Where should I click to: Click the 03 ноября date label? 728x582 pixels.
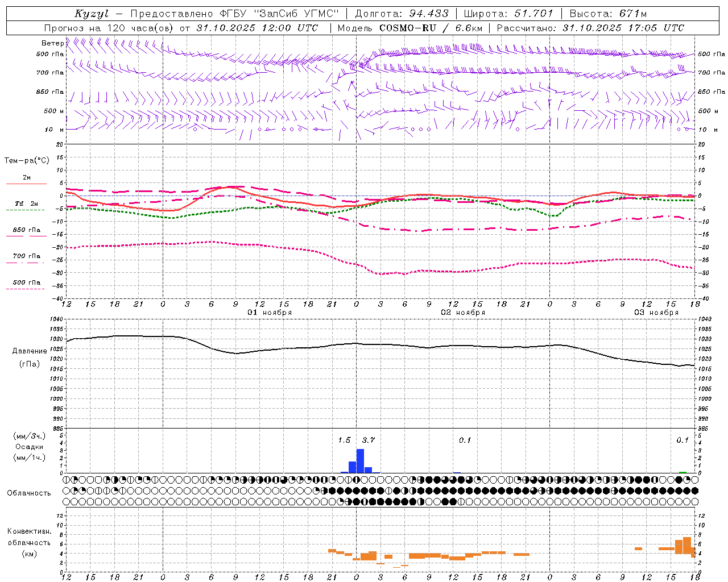point(656,313)
